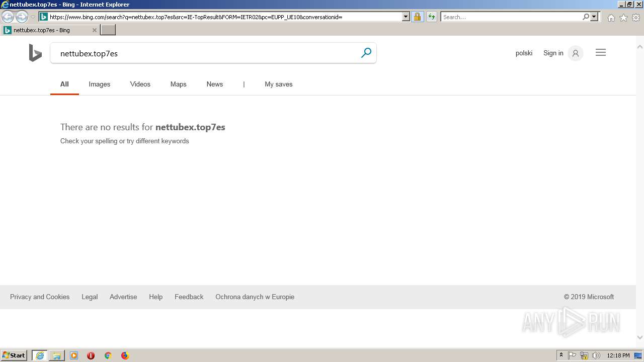The image size is (644, 362).
Task: Open recent pages dropdown arrow
Action: (33, 17)
